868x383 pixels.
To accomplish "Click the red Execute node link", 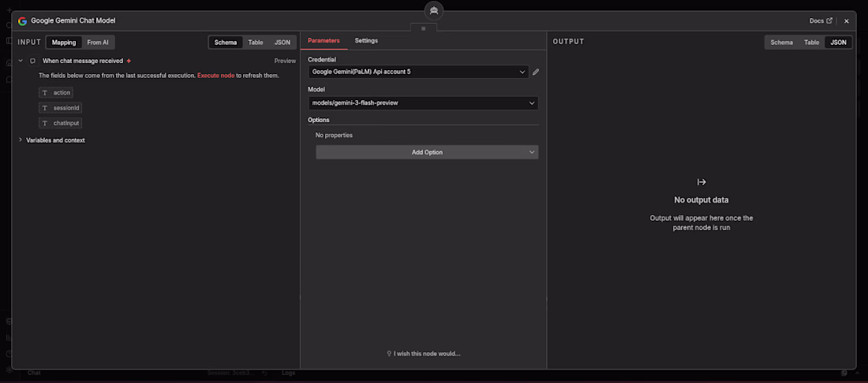I will tap(216, 75).
